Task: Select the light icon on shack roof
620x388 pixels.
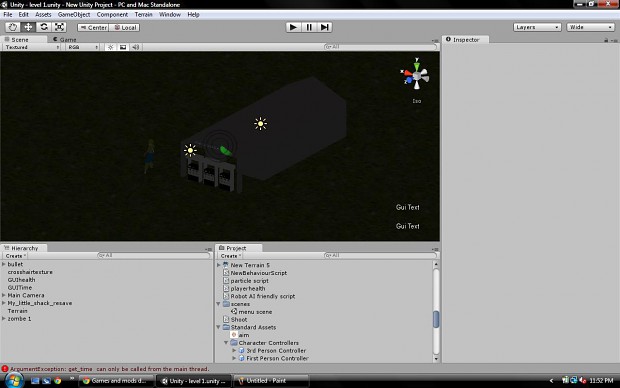Action: click(x=260, y=124)
